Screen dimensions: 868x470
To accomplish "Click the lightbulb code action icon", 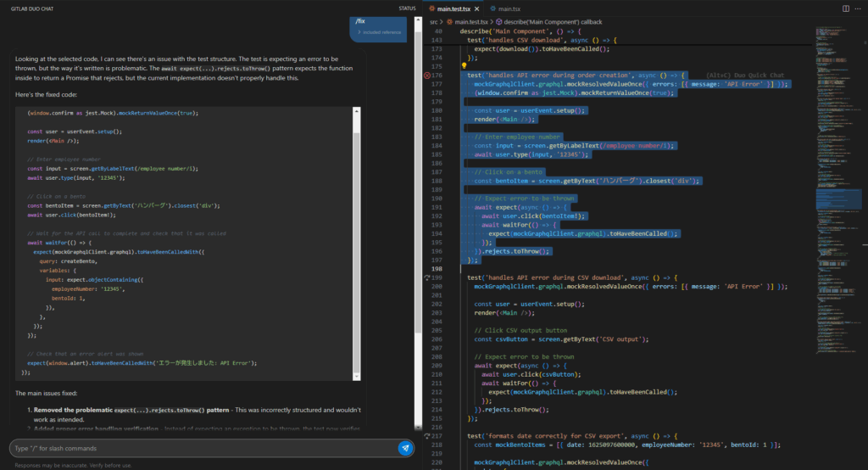I will click(464, 66).
